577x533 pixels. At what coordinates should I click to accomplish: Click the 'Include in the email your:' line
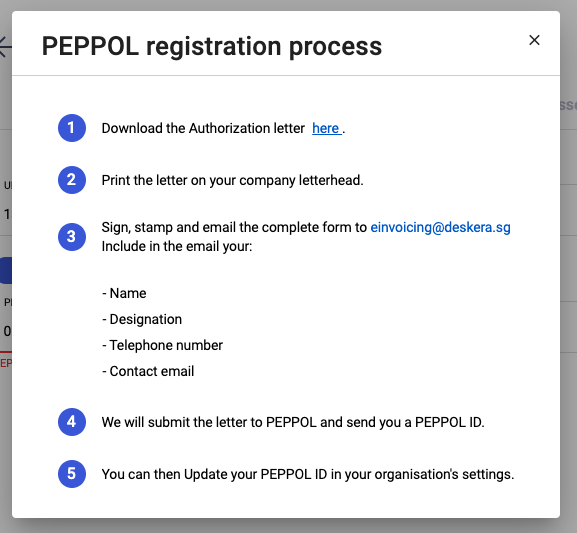(177, 246)
